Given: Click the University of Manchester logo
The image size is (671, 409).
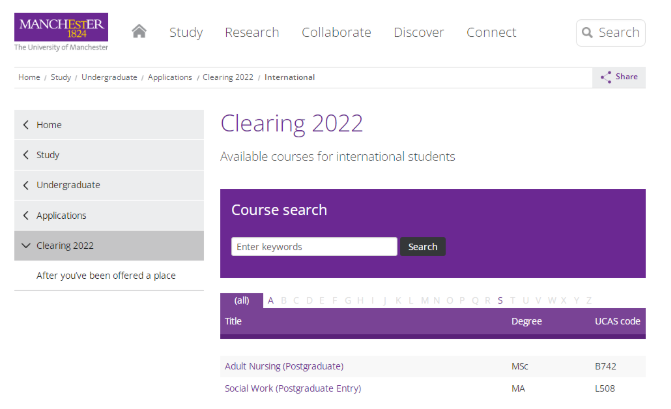Looking at the screenshot, I should [61, 32].
